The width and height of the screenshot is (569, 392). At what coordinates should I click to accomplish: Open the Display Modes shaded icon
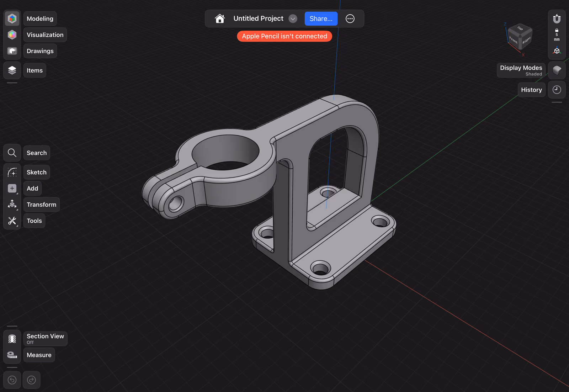pos(557,70)
